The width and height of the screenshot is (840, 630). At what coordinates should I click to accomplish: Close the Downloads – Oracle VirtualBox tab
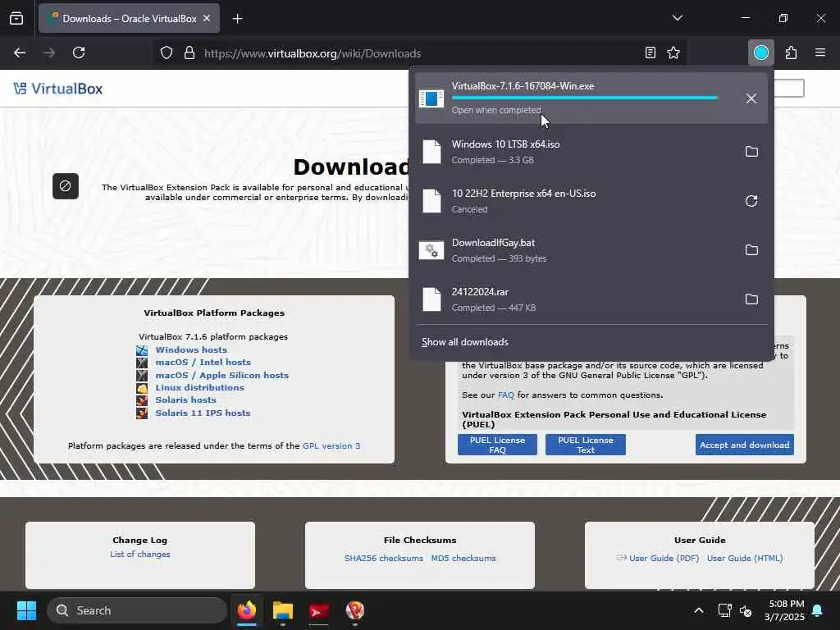pyautogui.click(x=207, y=18)
